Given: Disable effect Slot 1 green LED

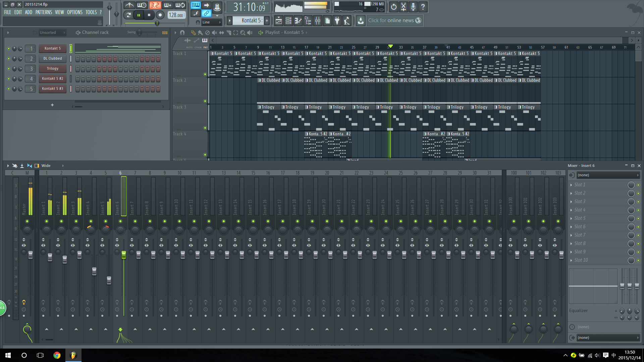Looking at the screenshot, I should point(638,185).
